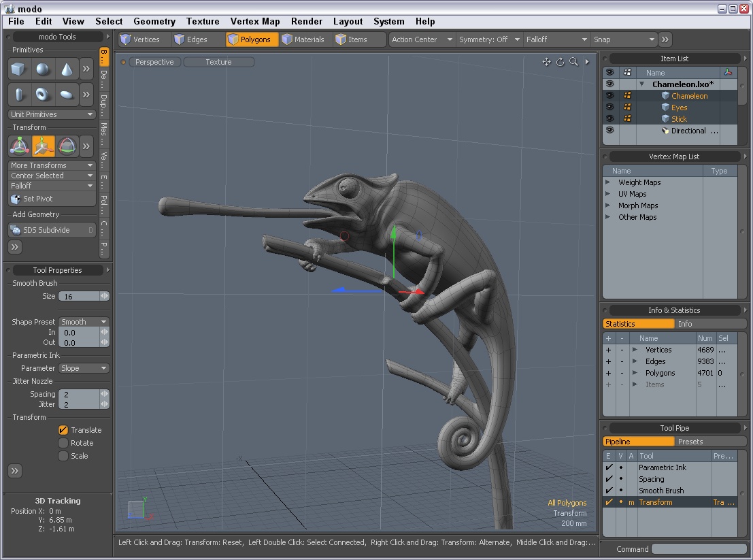Screen dimensions: 753x560
Task: Hide the Eyes mesh layer
Action: (x=609, y=107)
